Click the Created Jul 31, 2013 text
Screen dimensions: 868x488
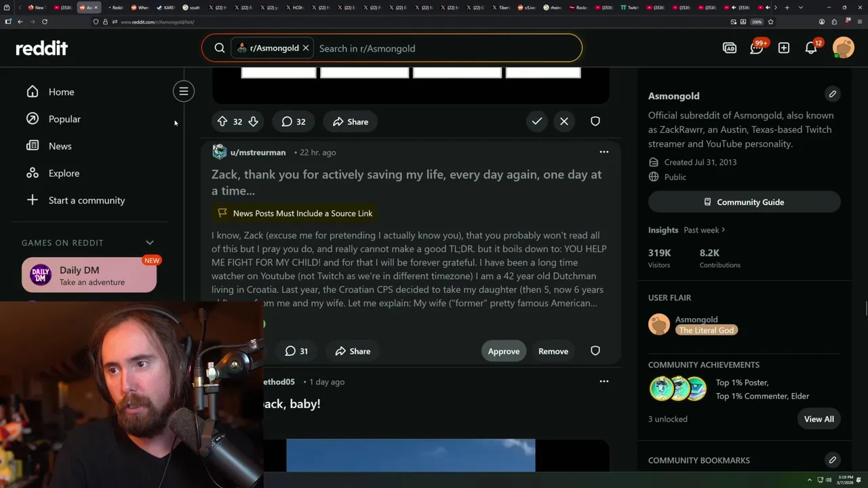(701, 162)
